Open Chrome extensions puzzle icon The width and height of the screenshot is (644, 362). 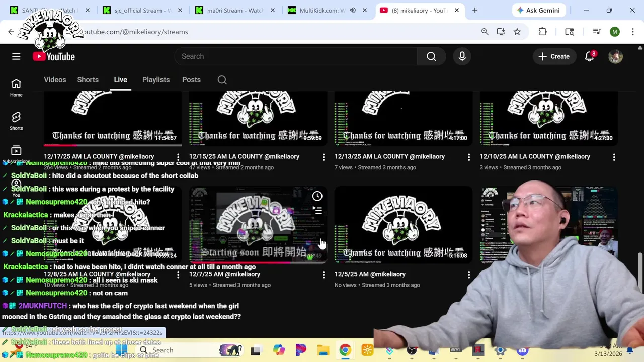[542, 32]
